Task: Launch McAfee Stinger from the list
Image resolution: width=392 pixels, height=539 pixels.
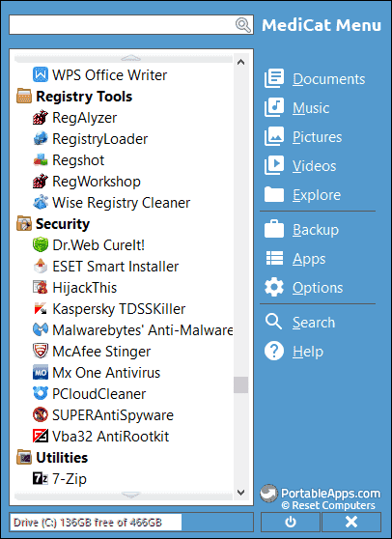Action: coord(101,351)
